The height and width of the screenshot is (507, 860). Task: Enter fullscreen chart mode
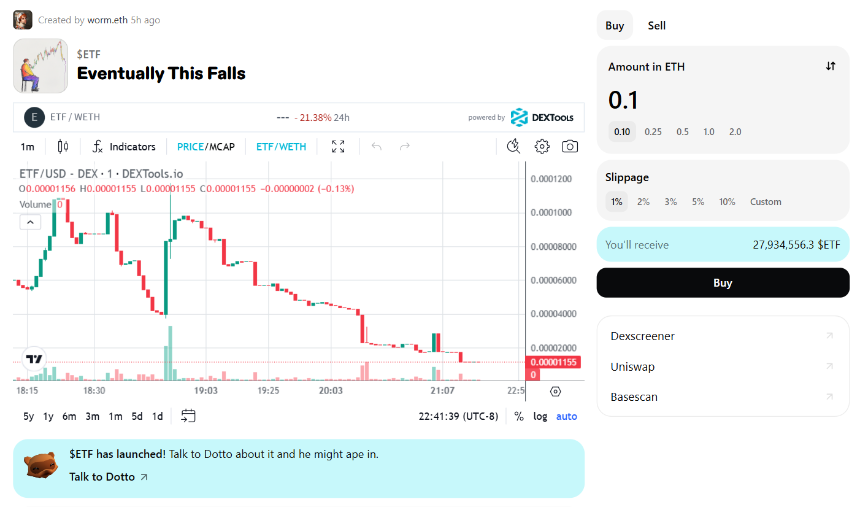tap(338, 147)
